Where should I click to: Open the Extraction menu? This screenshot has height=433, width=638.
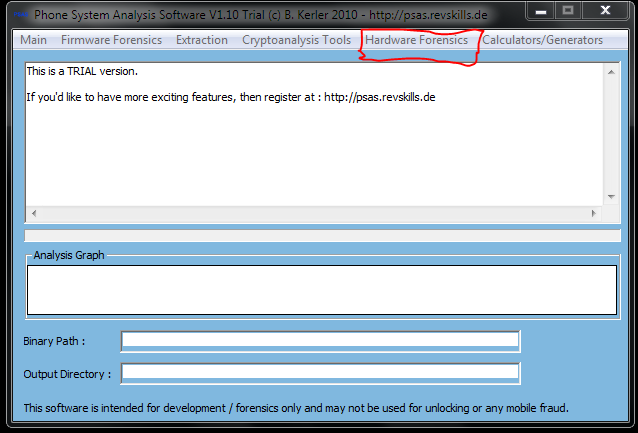202,40
